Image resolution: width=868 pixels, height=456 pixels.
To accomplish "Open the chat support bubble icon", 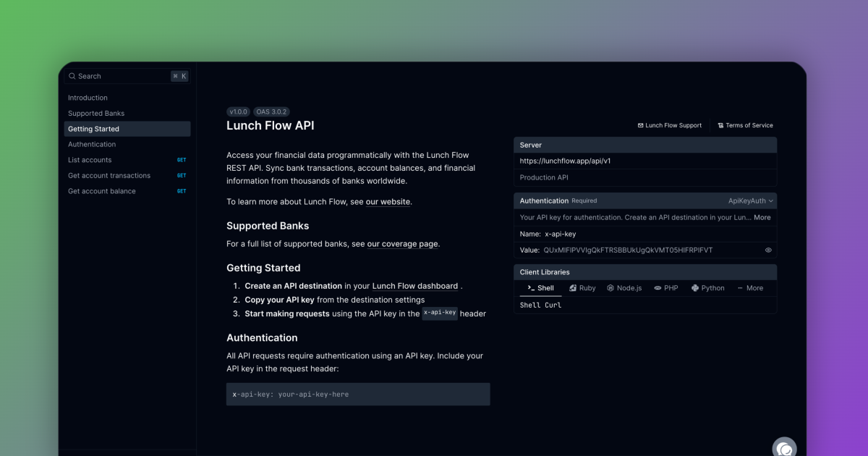I will (784, 448).
